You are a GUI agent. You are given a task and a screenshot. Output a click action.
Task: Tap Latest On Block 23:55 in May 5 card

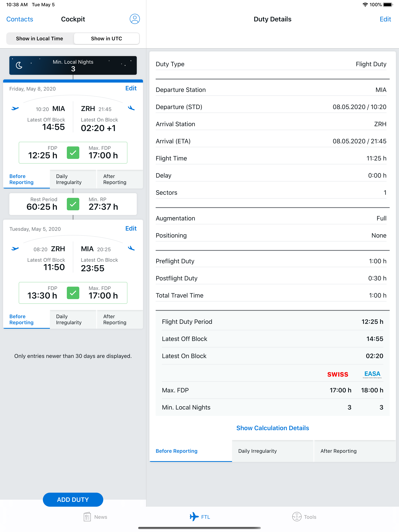pyautogui.click(x=99, y=265)
